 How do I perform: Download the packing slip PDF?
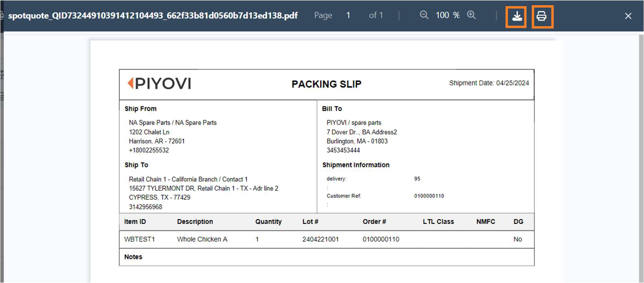(516, 16)
